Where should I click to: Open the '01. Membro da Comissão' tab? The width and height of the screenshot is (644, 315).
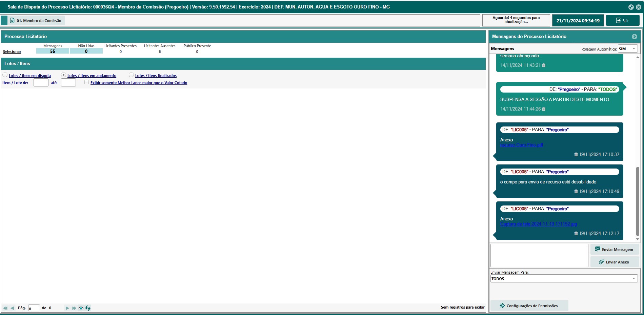click(x=36, y=21)
